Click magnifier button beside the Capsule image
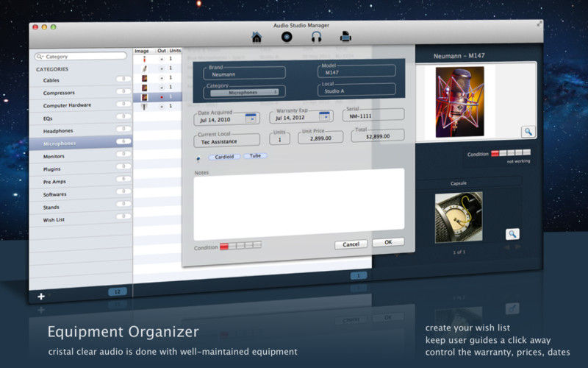The width and height of the screenshot is (588, 368). point(512,234)
